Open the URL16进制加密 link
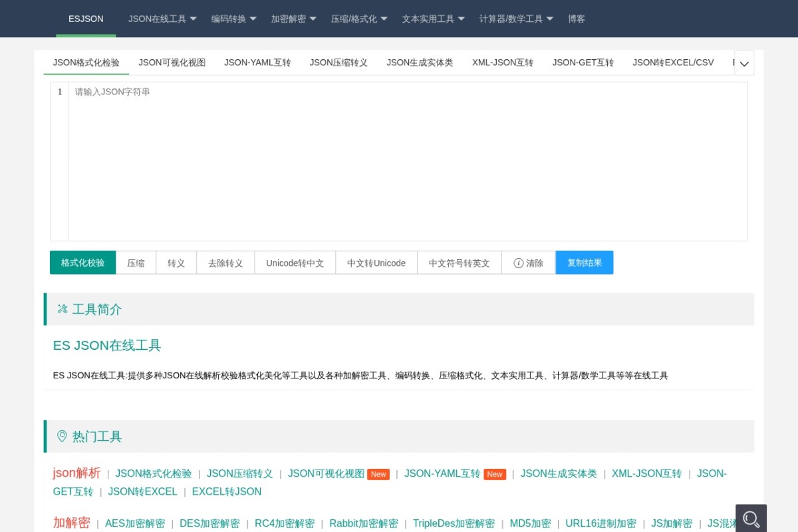Image resolution: width=798 pixels, height=532 pixels. 601,523
